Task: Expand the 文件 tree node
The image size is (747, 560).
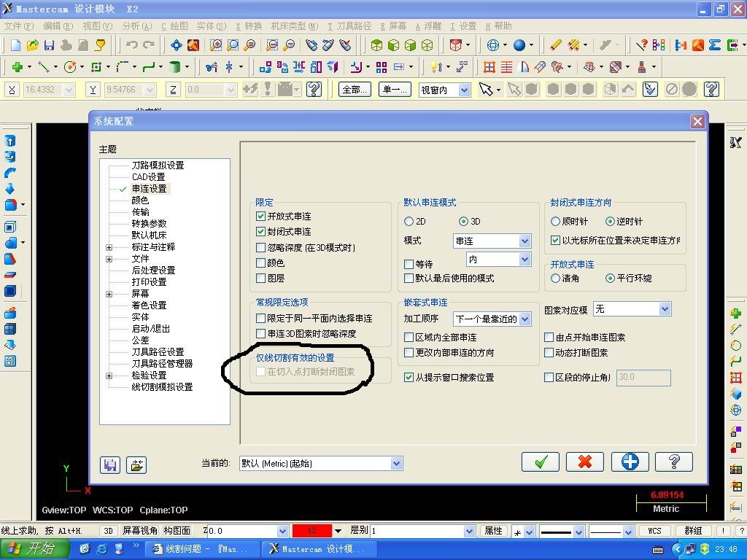Action: [x=109, y=259]
